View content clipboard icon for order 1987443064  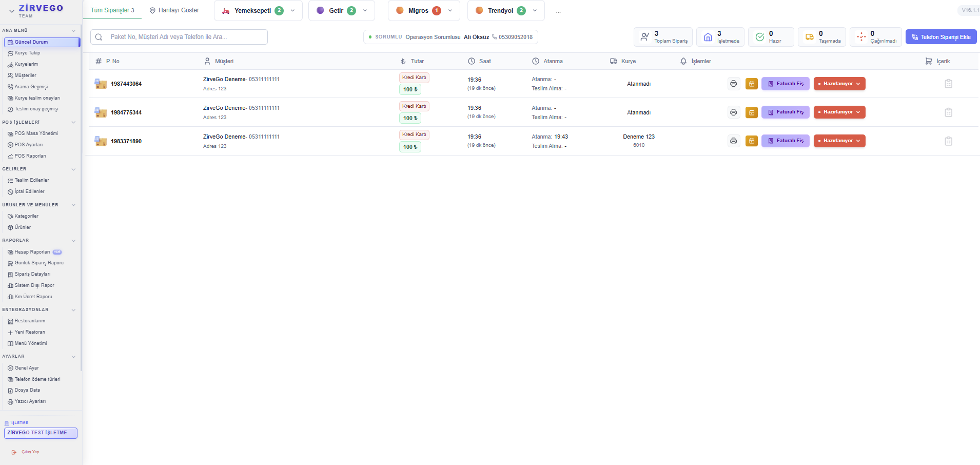(949, 84)
